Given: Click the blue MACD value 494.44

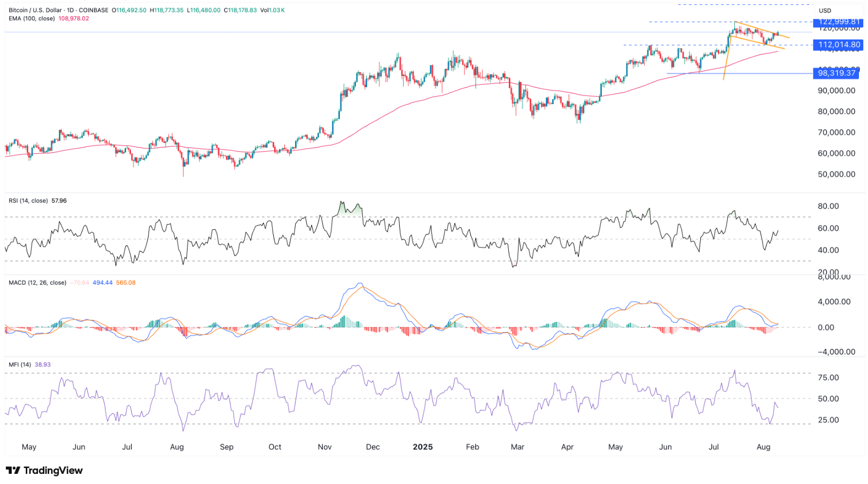Looking at the screenshot, I should [103, 283].
